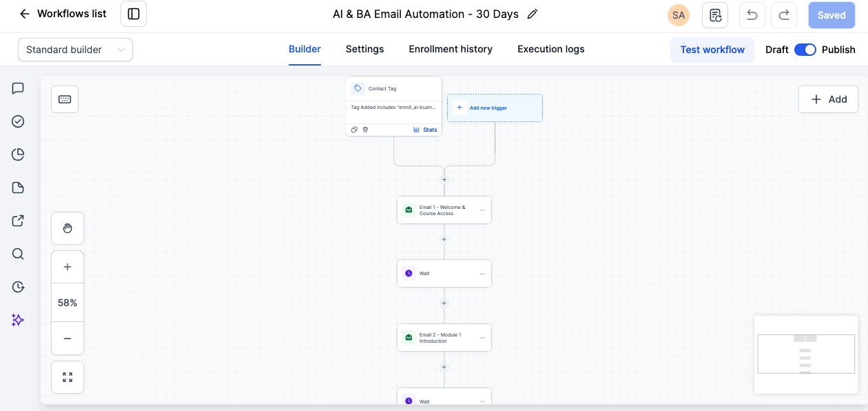Open sticky note icon in sidebar

click(x=18, y=188)
